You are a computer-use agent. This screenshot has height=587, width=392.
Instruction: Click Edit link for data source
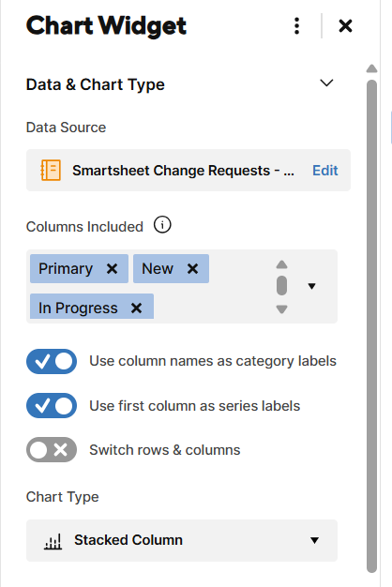coord(325,171)
